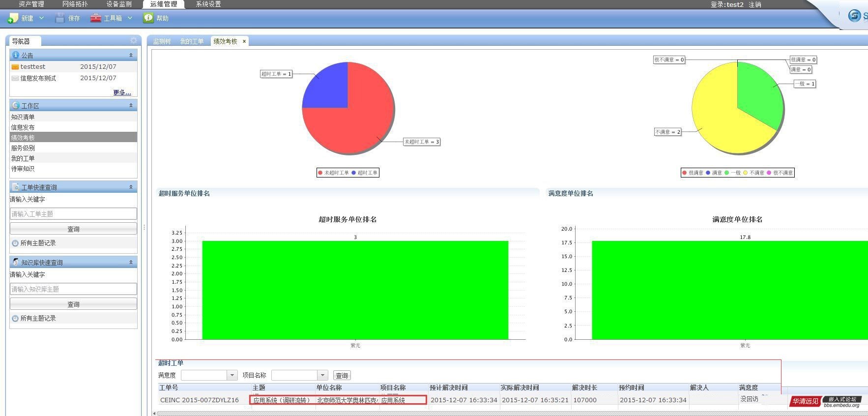
Task: Click the 更多... link in announcements
Action: coord(122,92)
